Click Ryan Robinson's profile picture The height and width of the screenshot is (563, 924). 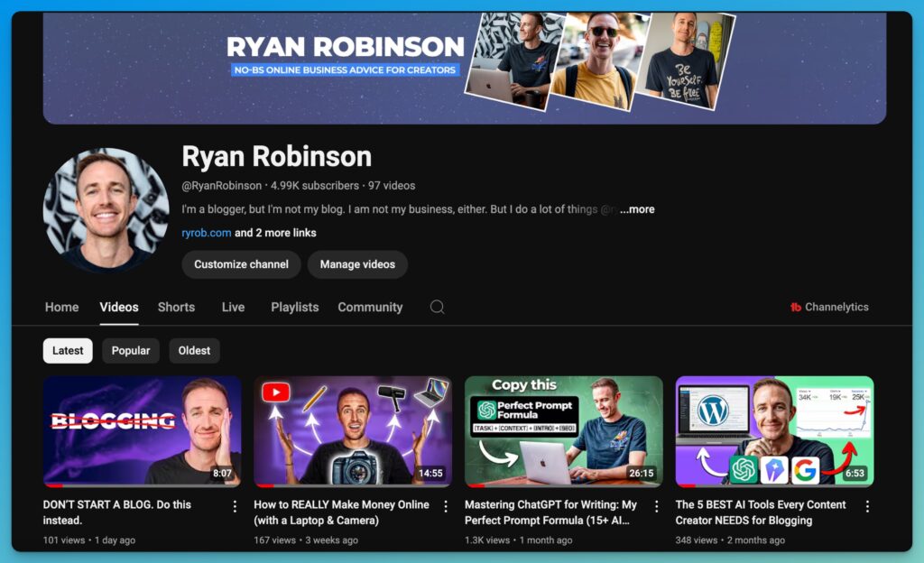tap(105, 209)
